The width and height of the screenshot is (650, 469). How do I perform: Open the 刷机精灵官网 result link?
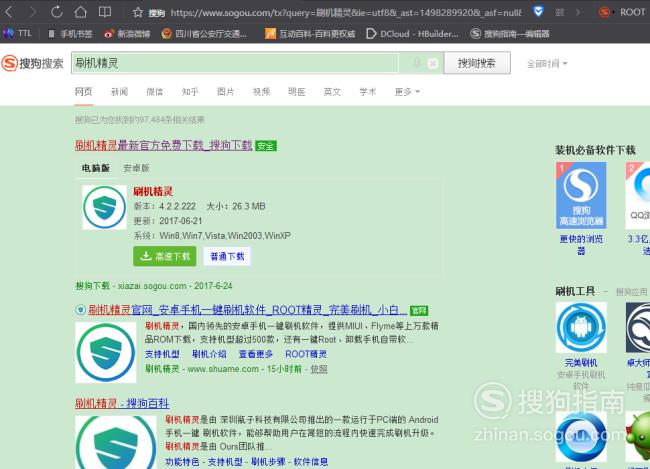click(x=247, y=310)
